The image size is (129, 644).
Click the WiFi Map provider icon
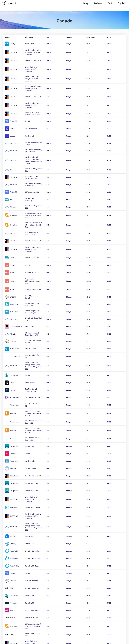pos(7,536)
